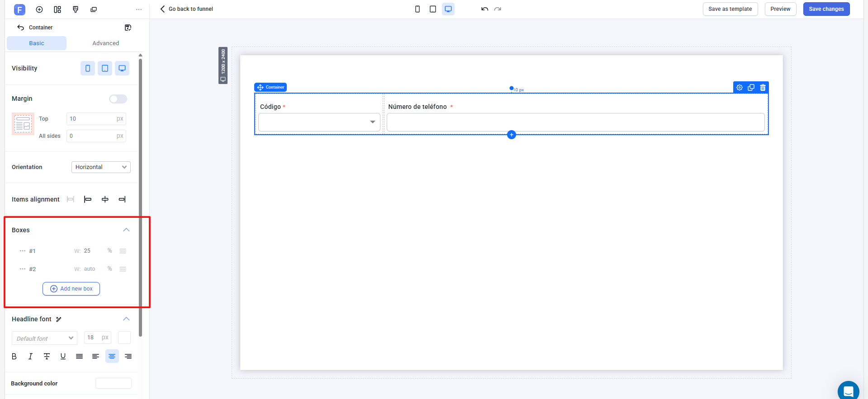The image size is (868, 399).
Task: Open the Código dropdown in the form
Action: tap(319, 122)
